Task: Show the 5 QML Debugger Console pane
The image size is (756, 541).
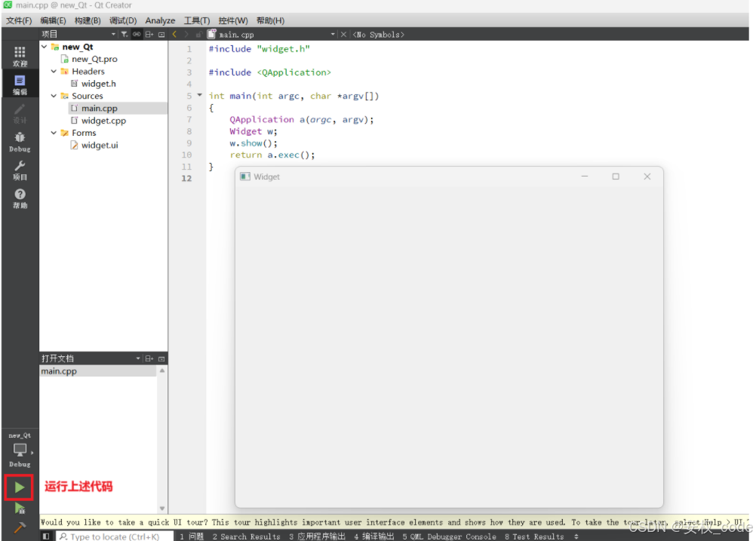Action: (x=449, y=536)
